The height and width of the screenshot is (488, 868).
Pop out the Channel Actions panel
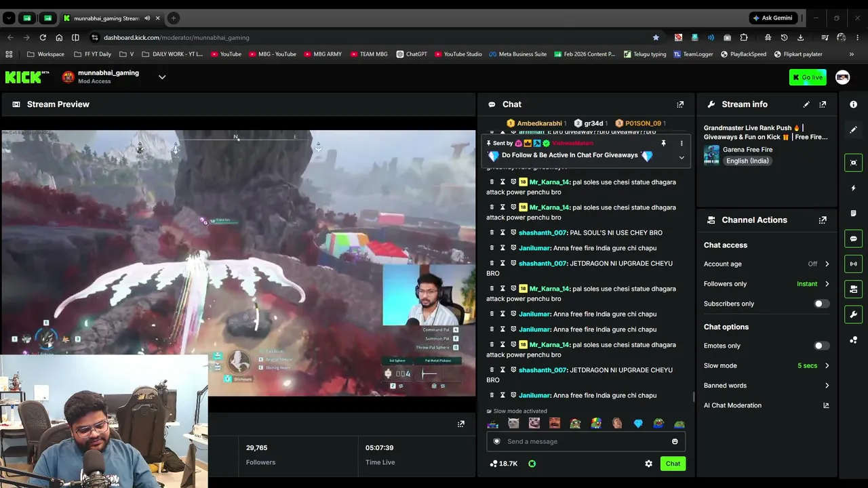pyautogui.click(x=823, y=220)
